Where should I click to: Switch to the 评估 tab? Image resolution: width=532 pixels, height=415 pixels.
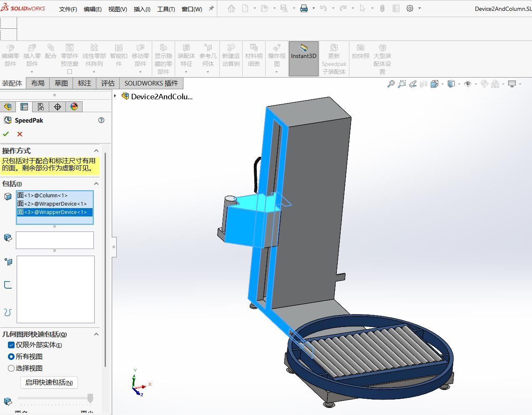(108, 83)
